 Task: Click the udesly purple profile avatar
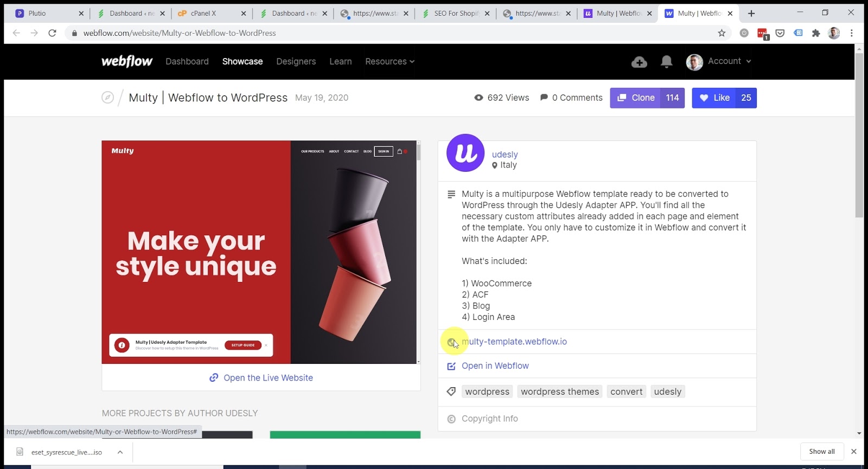(x=465, y=153)
